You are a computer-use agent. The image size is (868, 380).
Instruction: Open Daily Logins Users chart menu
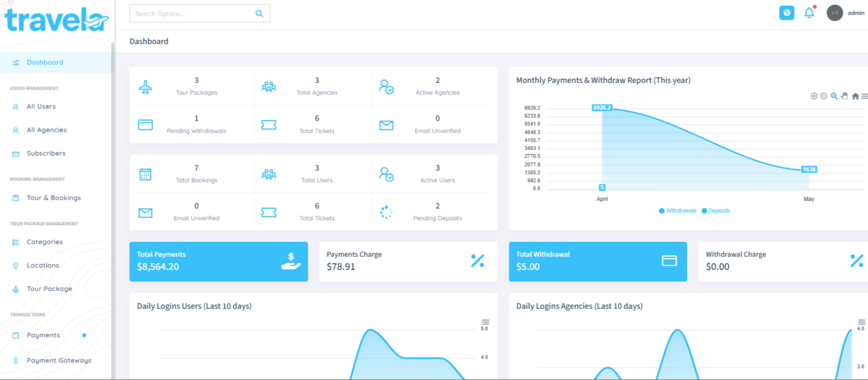(x=485, y=322)
